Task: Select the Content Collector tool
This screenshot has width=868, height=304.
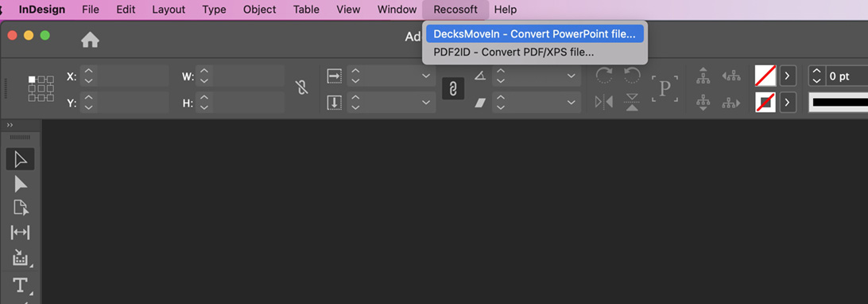Action: 21,258
